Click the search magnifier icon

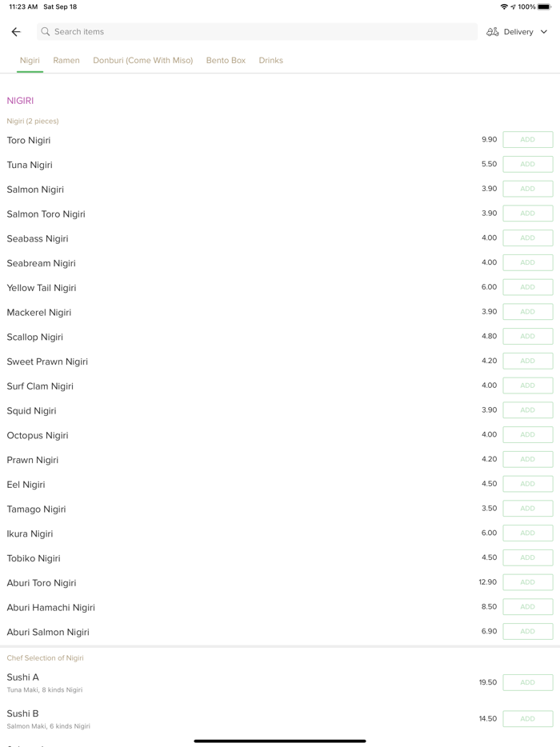coord(46,32)
